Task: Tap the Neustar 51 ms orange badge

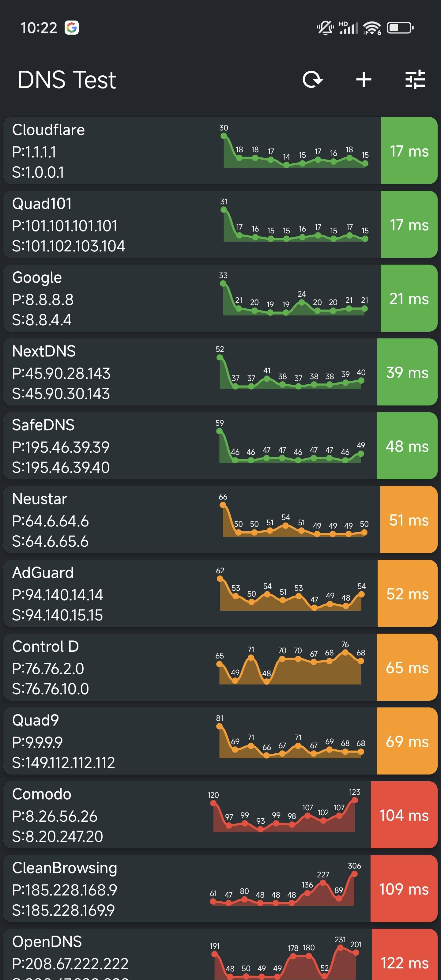Action: pos(409,520)
